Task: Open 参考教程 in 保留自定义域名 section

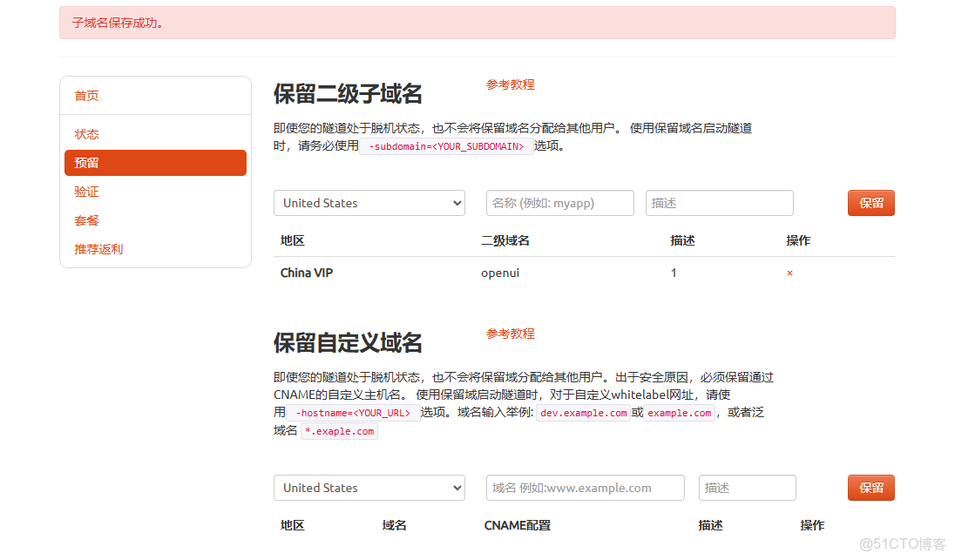Action: coord(510,334)
